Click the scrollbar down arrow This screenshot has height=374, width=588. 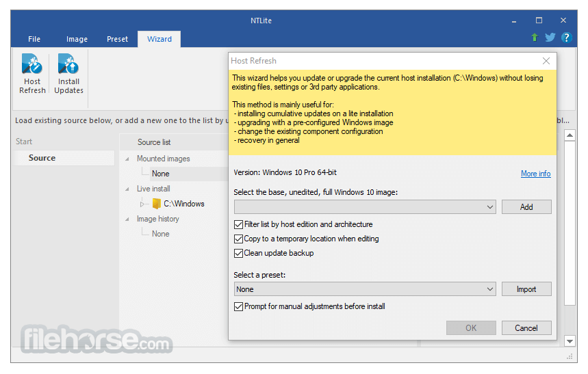point(570,341)
